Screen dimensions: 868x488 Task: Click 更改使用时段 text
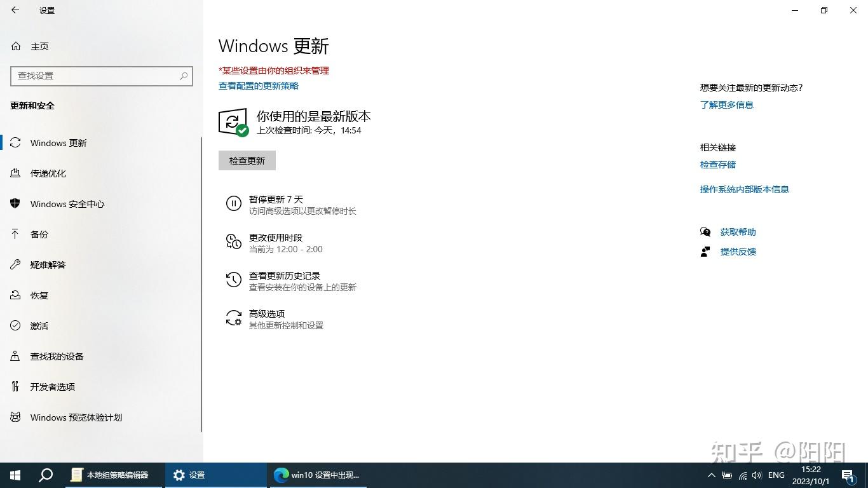(276, 238)
